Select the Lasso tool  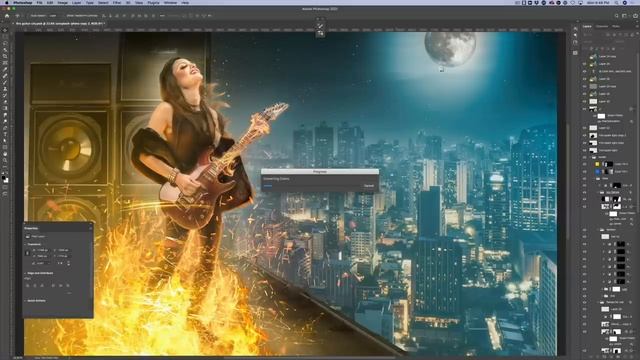[5, 43]
